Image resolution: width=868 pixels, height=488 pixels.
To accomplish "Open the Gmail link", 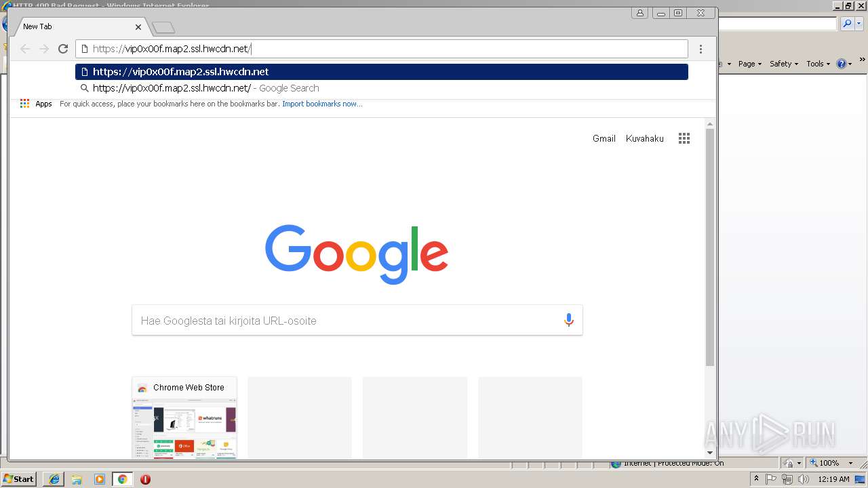I will (x=604, y=138).
